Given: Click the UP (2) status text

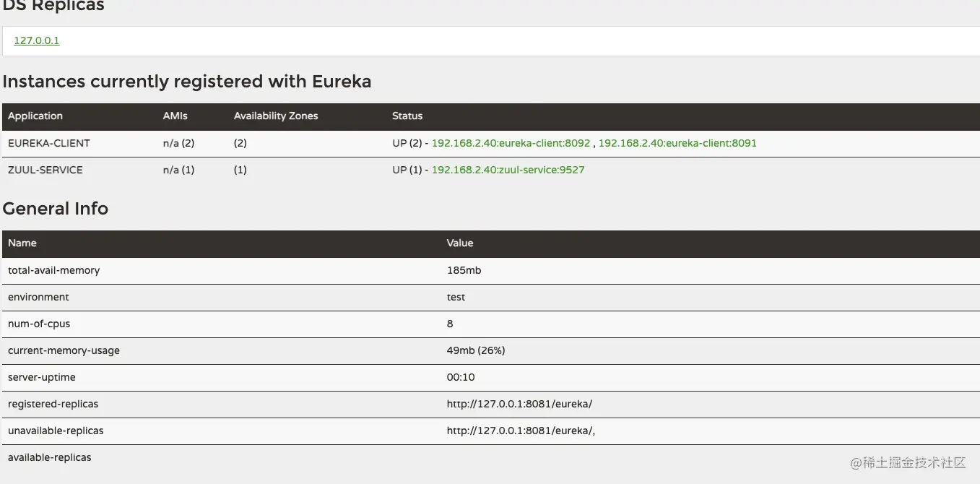Looking at the screenshot, I should pos(407,143).
